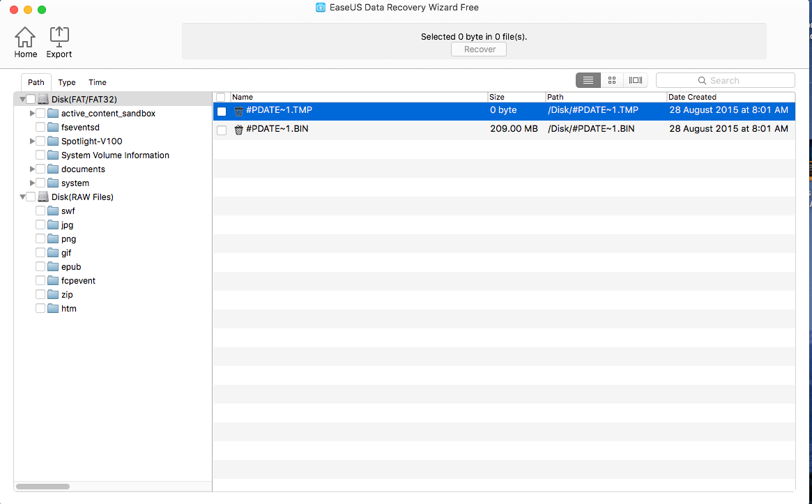The width and height of the screenshot is (812, 504).
Task: Collapse the Disk(FAT/FAT32) tree node
Action: point(22,99)
